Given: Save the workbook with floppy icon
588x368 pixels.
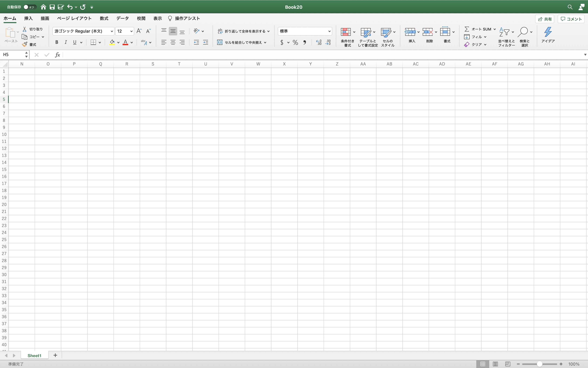Looking at the screenshot, I should click(x=52, y=7).
